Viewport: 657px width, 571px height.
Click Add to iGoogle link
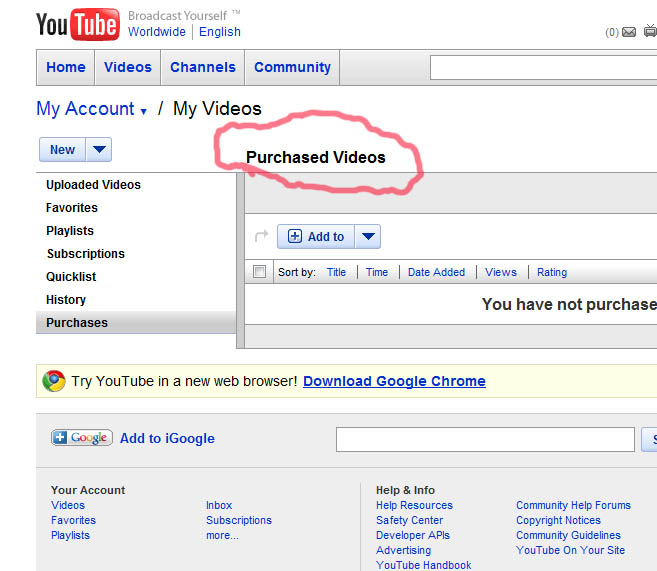coord(167,438)
